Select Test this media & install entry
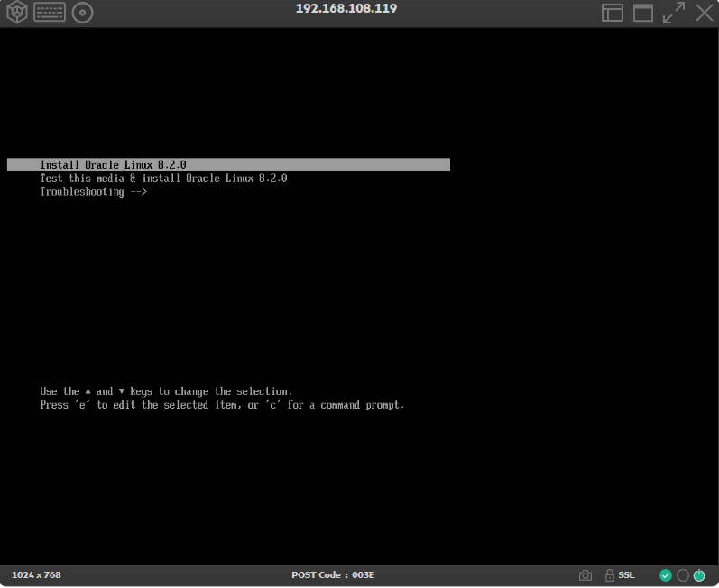This screenshot has width=719, height=588. [163, 179]
